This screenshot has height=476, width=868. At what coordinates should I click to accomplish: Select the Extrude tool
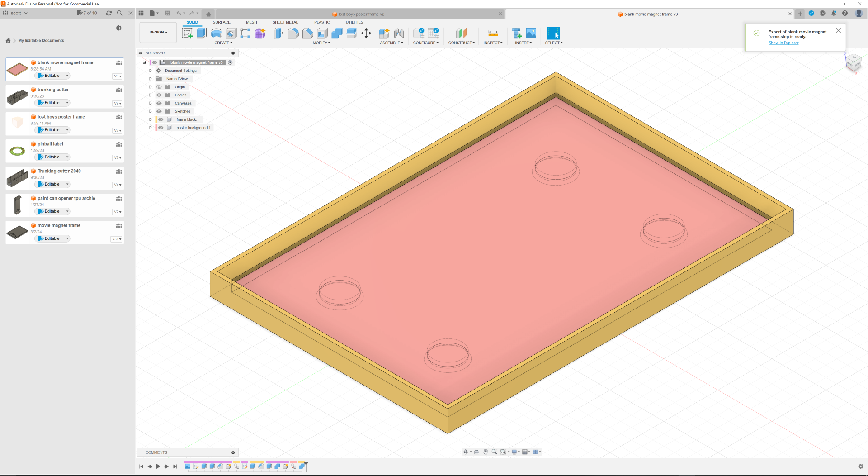click(x=202, y=33)
